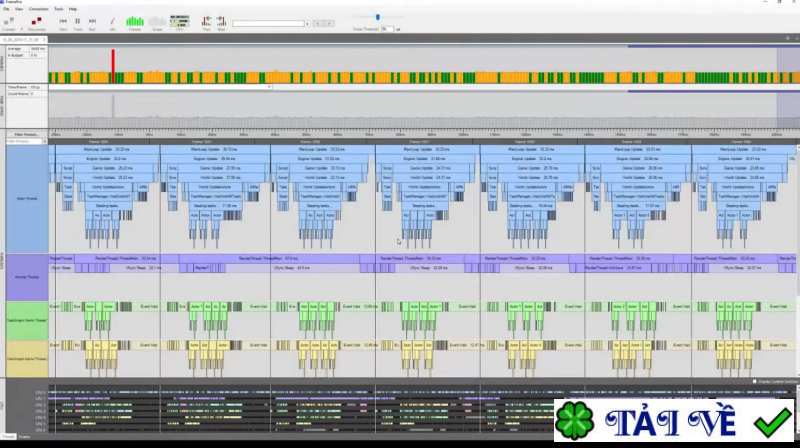
Task: Show the CPU cores view
Action: click(180, 21)
